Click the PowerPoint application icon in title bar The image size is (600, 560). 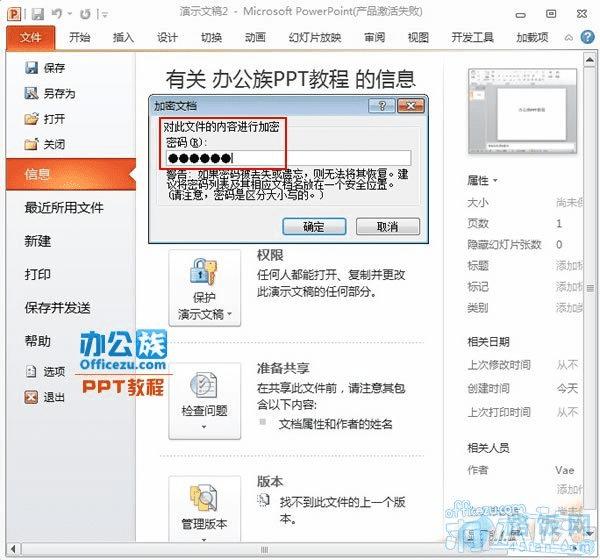(x=14, y=15)
